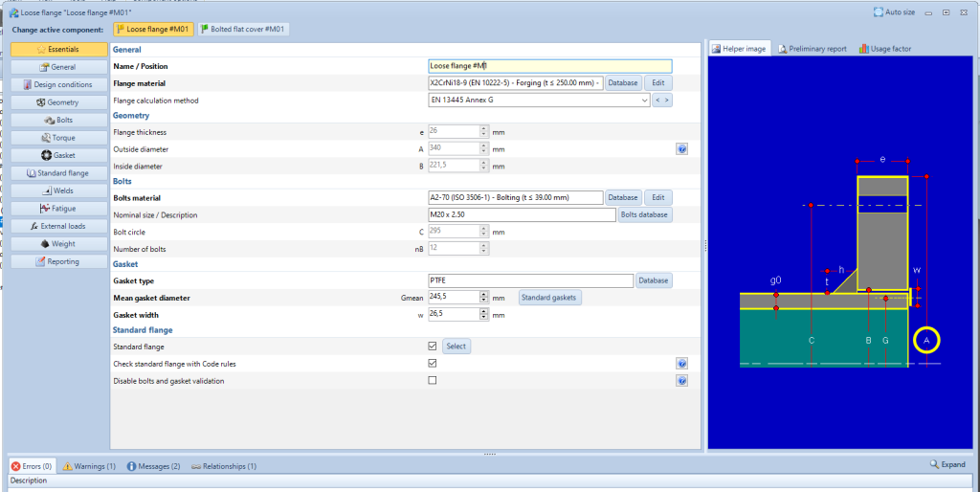The width and height of the screenshot is (980, 492).
Task: Open the Flange calculation method dropdown
Action: point(645,100)
